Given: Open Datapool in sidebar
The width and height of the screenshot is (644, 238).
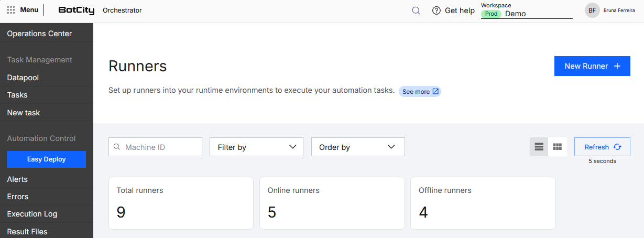Looking at the screenshot, I should (47, 78).
